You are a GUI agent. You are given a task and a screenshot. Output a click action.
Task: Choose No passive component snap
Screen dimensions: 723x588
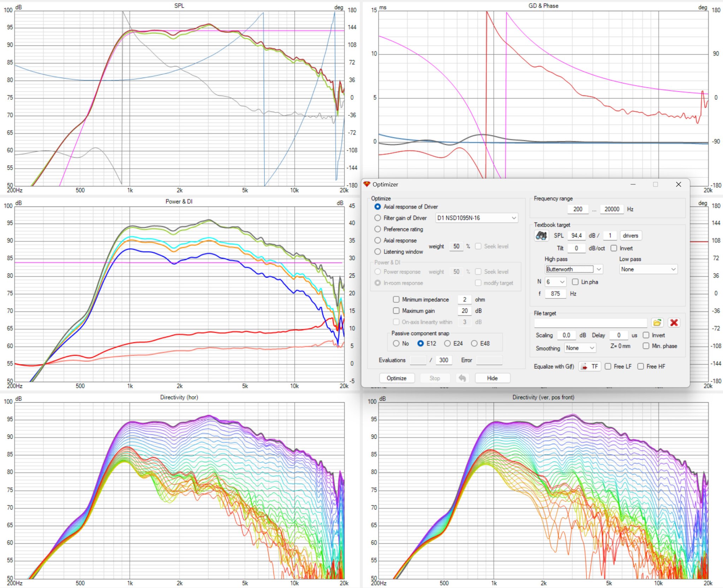tap(396, 344)
